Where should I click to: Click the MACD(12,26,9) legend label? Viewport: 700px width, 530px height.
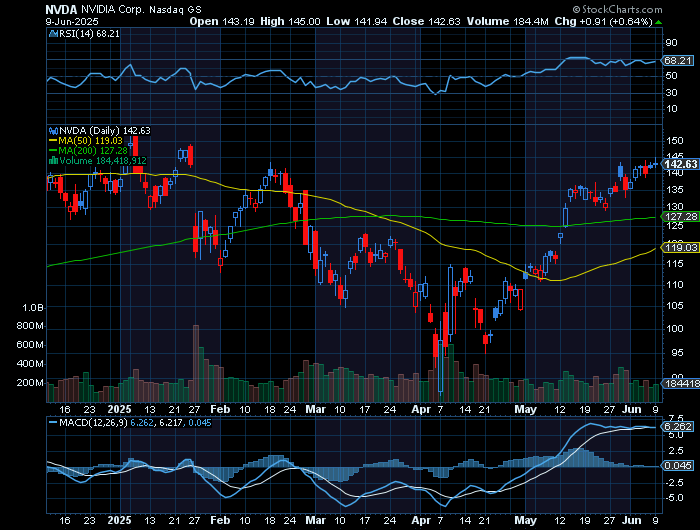tap(93, 422)
